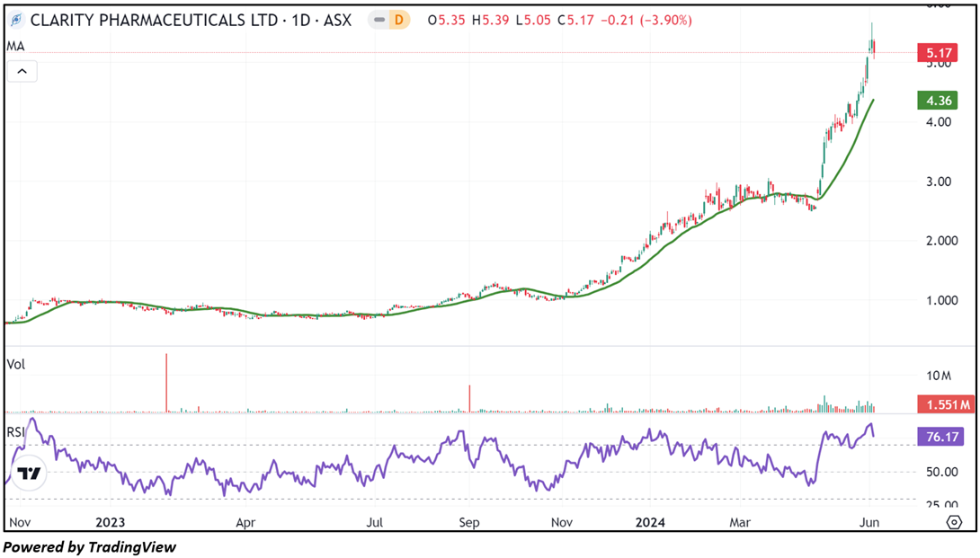Click the 1.000 price axis label

[x=942, y=300]
